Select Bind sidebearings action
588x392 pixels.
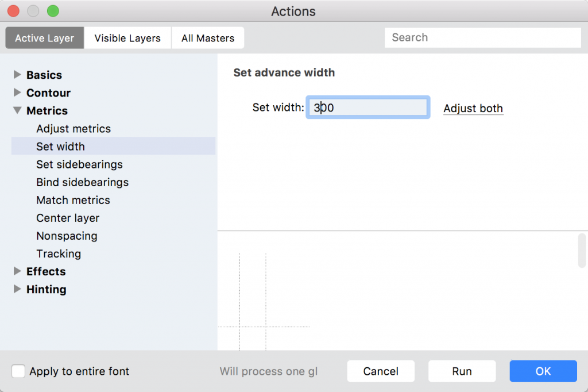tap(82, 182)
